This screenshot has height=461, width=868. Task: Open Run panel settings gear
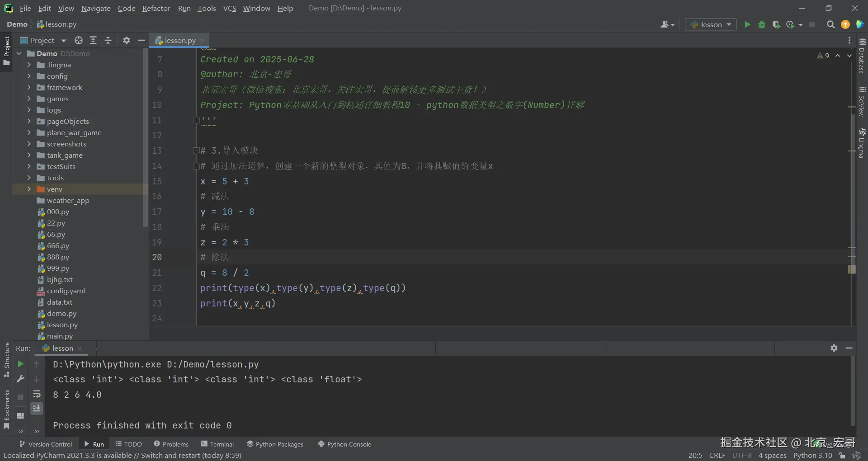(x=834, y=348)
